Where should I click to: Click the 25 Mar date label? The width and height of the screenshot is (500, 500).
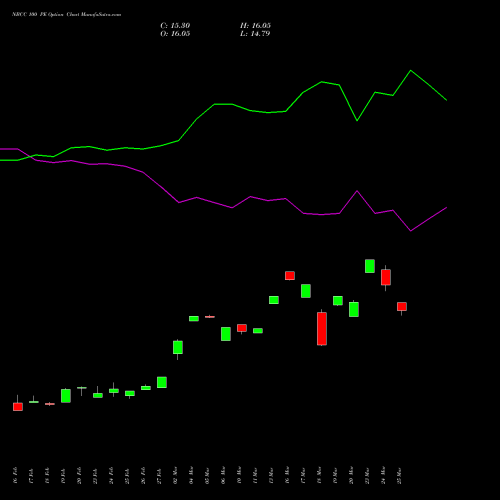click(x=399, y=476)
